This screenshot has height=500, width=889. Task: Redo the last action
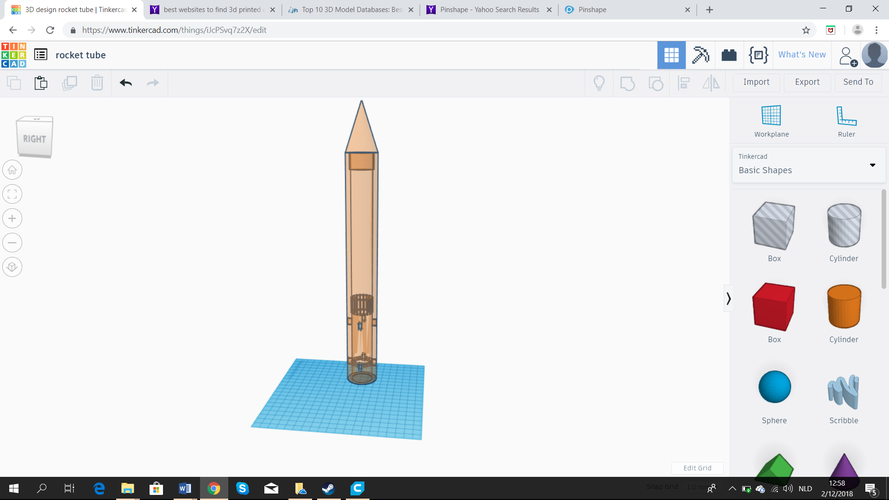153,83
